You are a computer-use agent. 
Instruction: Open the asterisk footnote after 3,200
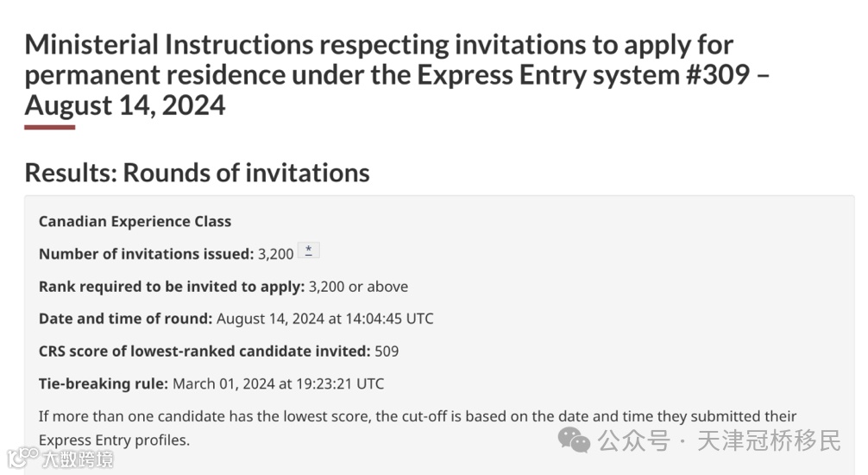click(x=308, y=250)
